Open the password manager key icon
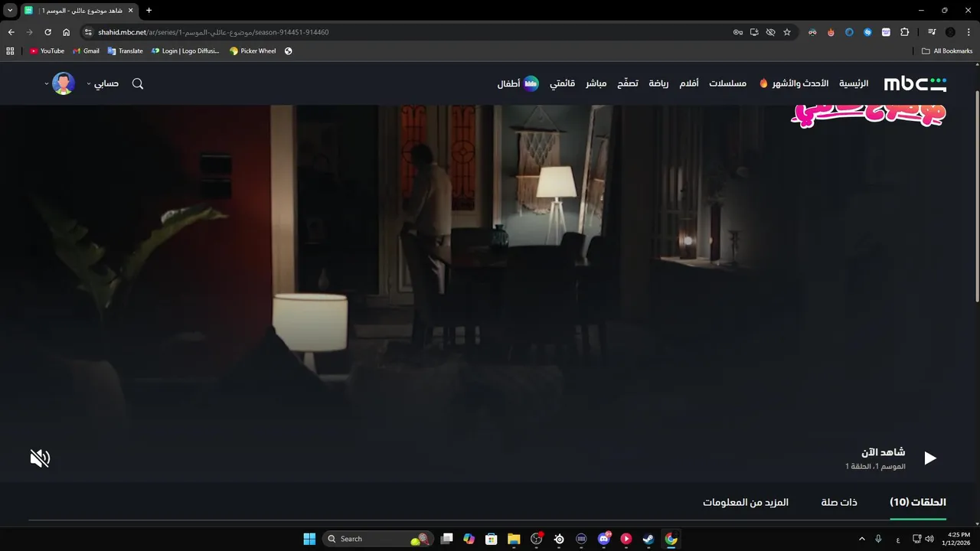 click(738, 32)
